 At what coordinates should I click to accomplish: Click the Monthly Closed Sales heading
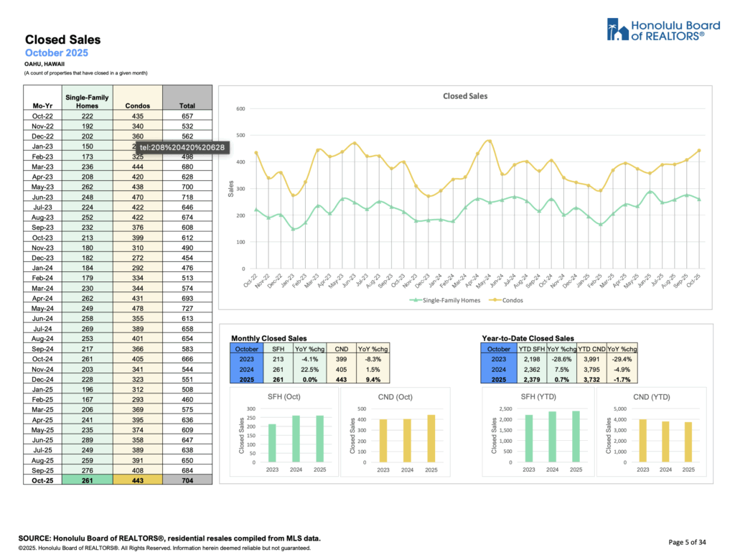(x=268, y=337)
